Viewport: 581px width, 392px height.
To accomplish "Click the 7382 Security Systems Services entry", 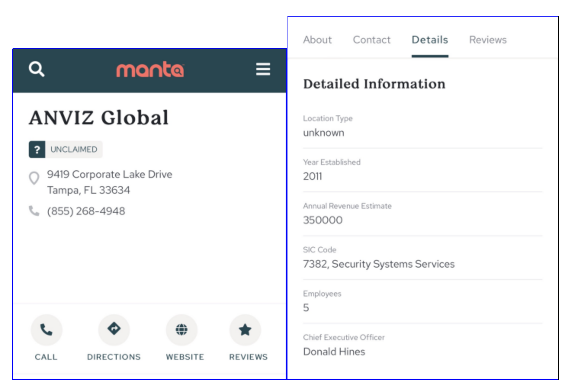I will tap(379, 264).
